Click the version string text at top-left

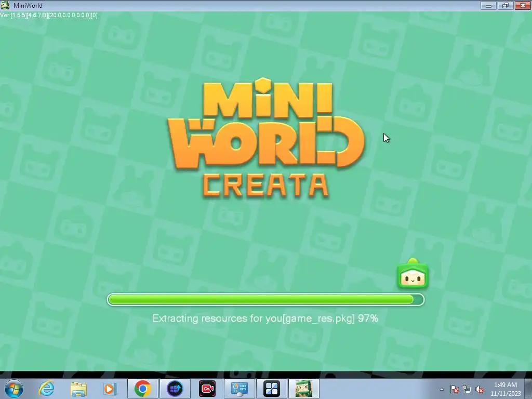point(49,15)
